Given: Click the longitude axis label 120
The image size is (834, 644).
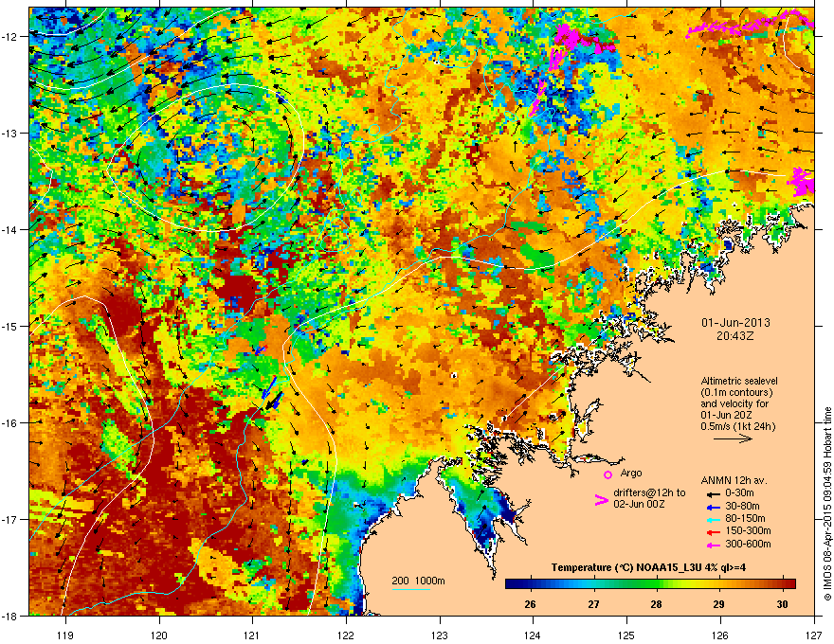Looking at the screenshot, I should coord(159,635).
